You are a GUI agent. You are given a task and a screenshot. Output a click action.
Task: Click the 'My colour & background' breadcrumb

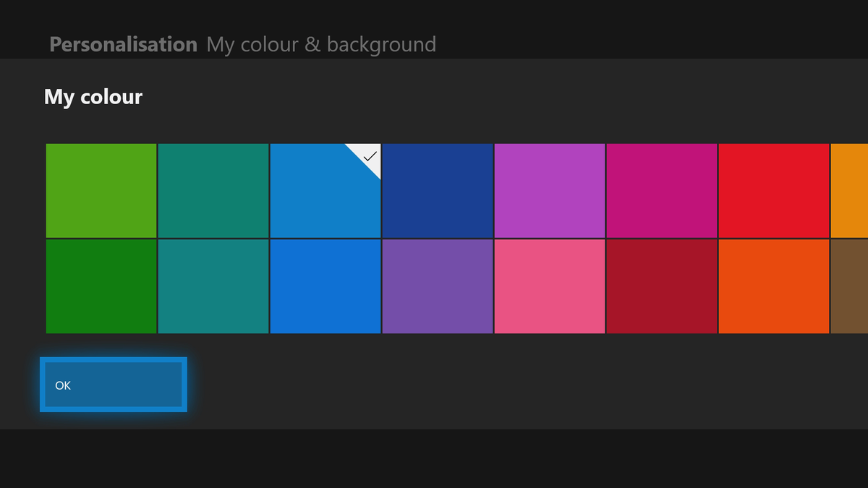(321, 44)
